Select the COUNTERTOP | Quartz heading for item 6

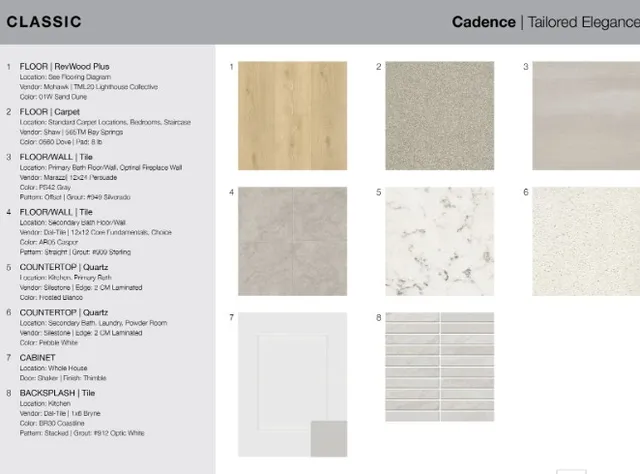[x=66, y=312]
